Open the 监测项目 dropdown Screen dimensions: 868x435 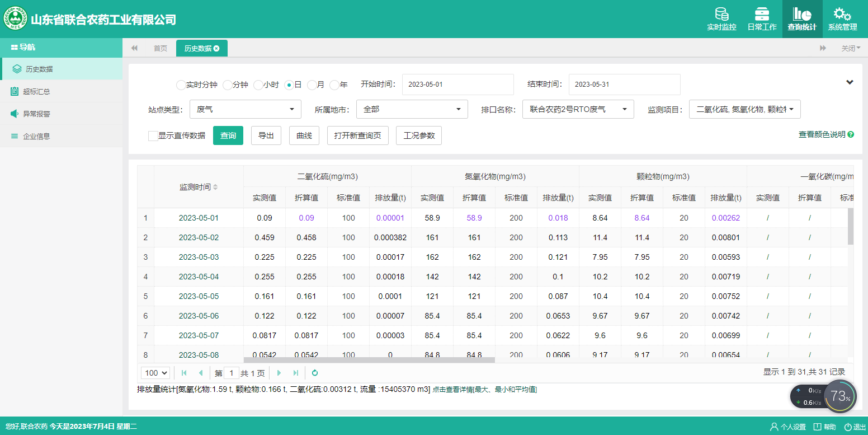point(745,109)
